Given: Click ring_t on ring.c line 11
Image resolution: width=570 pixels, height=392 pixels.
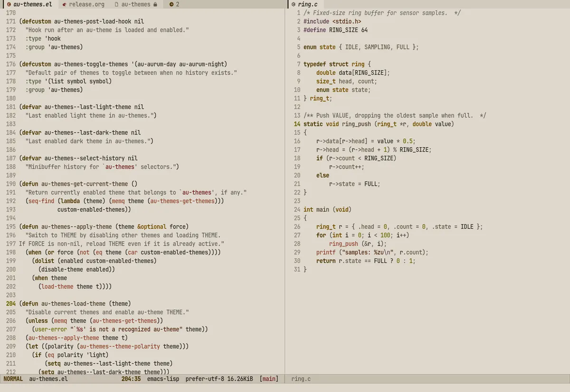Looking at the screenshot, I should point(320,98).
